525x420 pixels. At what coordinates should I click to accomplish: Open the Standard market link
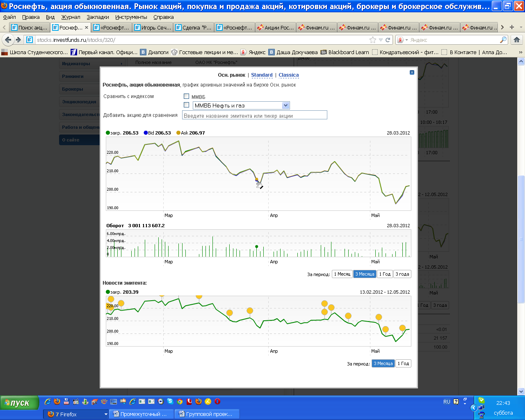pyautogui.click(x=262, y=75)
